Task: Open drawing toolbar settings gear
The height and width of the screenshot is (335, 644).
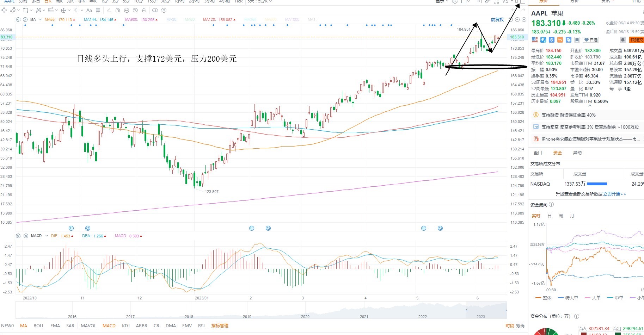Action: (164, 10)
